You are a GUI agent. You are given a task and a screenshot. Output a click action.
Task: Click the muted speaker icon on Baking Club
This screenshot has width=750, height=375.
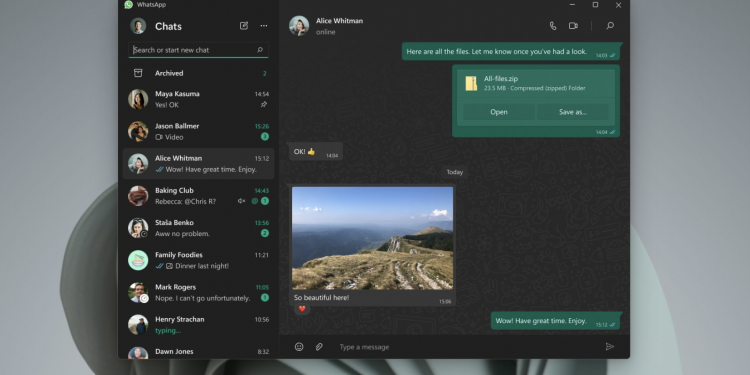point(242,201)
